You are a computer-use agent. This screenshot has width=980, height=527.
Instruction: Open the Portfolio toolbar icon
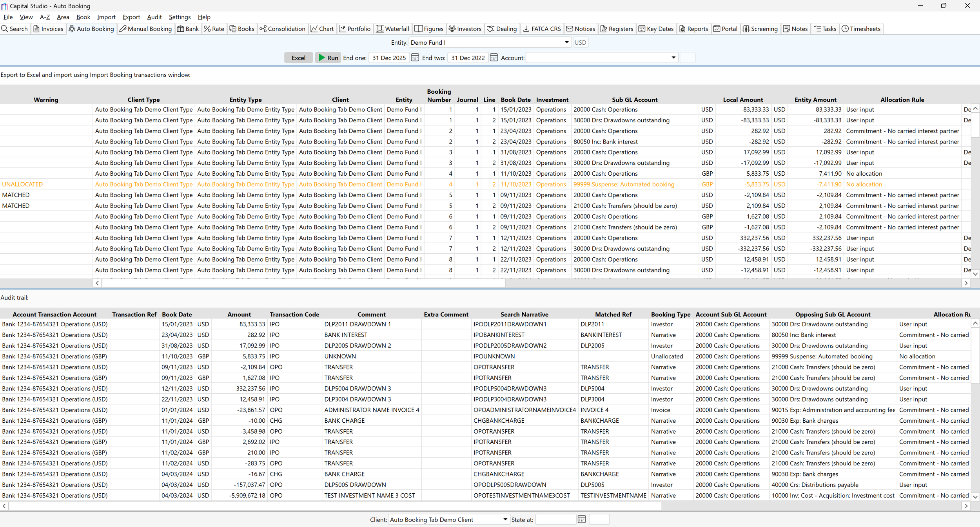(342, 29)
